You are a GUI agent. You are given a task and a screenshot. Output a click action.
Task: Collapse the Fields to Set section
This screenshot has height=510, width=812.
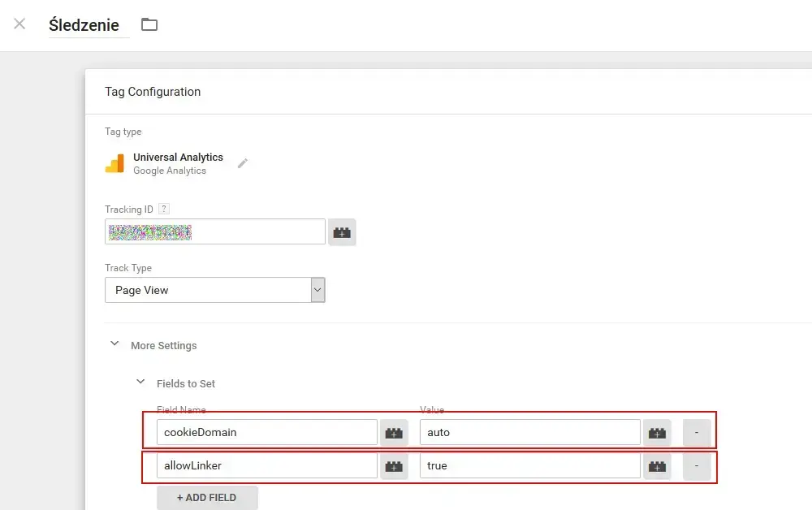point(140,382)
